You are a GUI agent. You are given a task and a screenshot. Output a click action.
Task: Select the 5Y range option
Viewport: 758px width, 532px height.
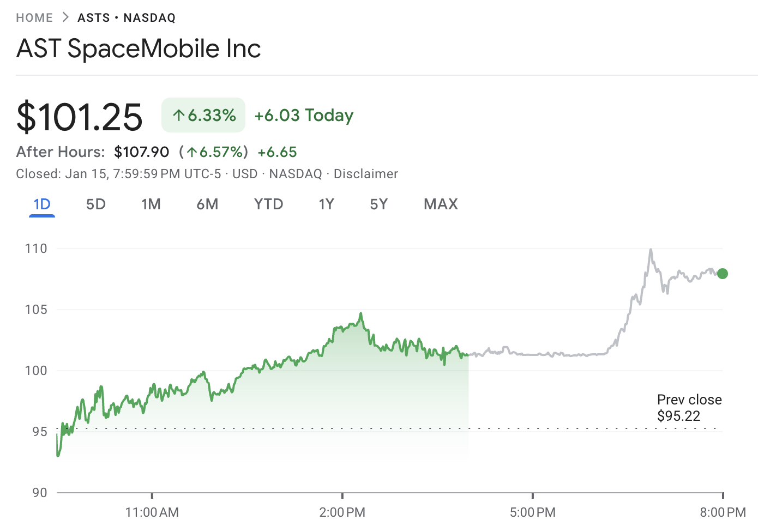click(x=379, y=204)
